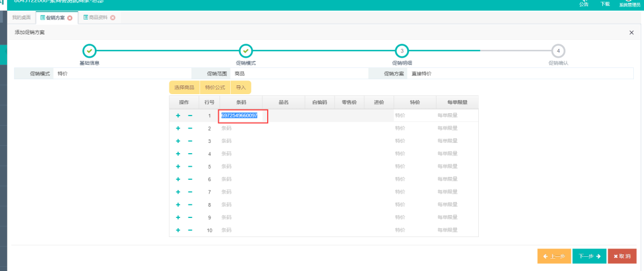Open the 特价公式 option
Screen dimensions: 644x271
click(215, 88)
